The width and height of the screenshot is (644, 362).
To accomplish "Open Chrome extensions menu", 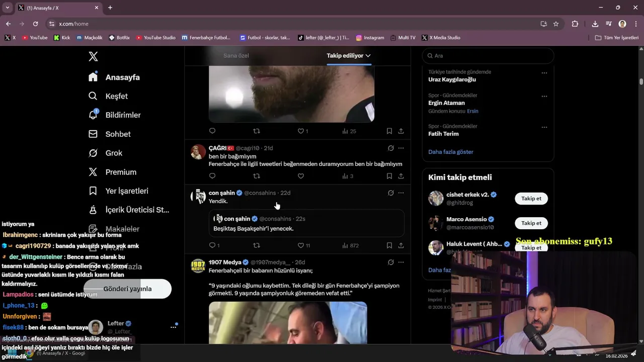I will pyautogui.click(x=575, y=24).
